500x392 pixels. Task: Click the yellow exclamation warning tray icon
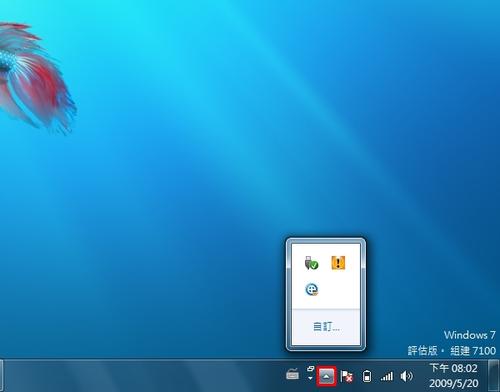pyautogui.click(x=338, y=263)
